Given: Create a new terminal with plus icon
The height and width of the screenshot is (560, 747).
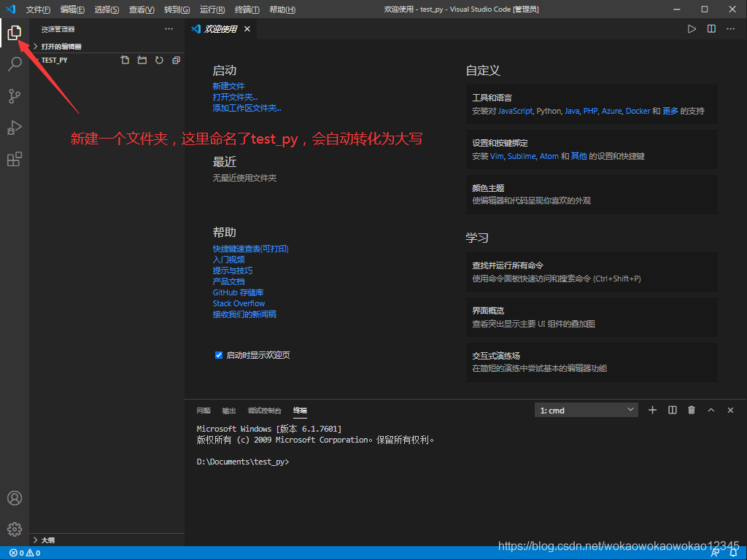Looking at the screenshot, I should click(x=653, y=410).
